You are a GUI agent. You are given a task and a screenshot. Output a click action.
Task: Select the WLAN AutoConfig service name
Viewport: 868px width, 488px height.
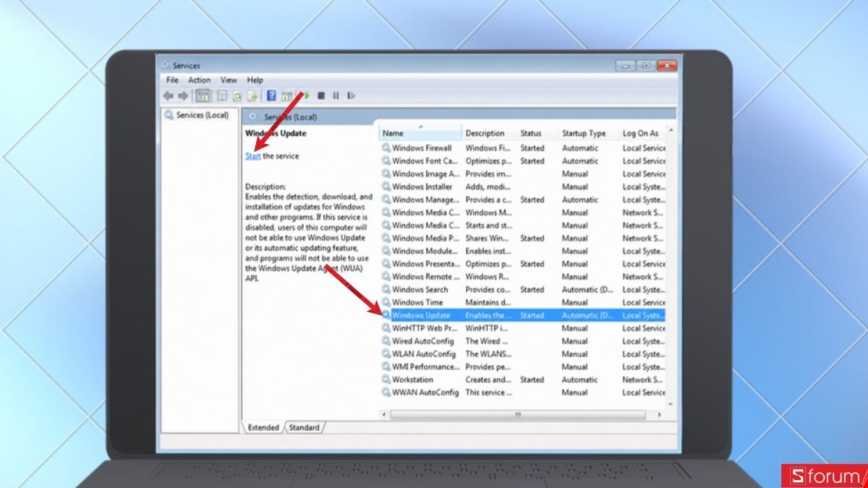[x=424, y=354]
